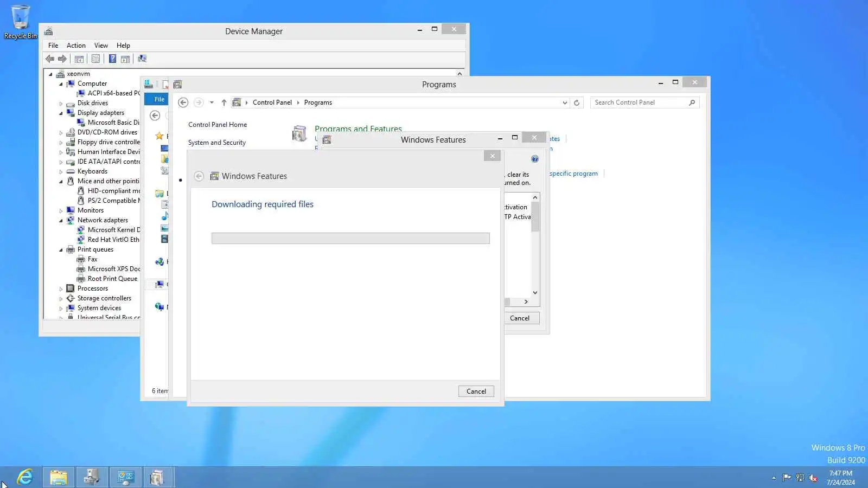
Task: Open the View menu in Device Manager
Action: [x=101, y=46]
